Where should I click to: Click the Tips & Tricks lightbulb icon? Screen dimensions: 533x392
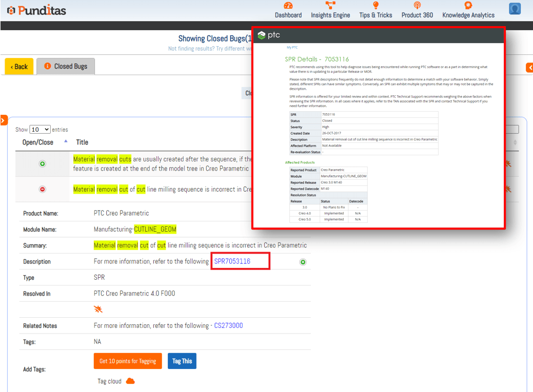(376, 6)
